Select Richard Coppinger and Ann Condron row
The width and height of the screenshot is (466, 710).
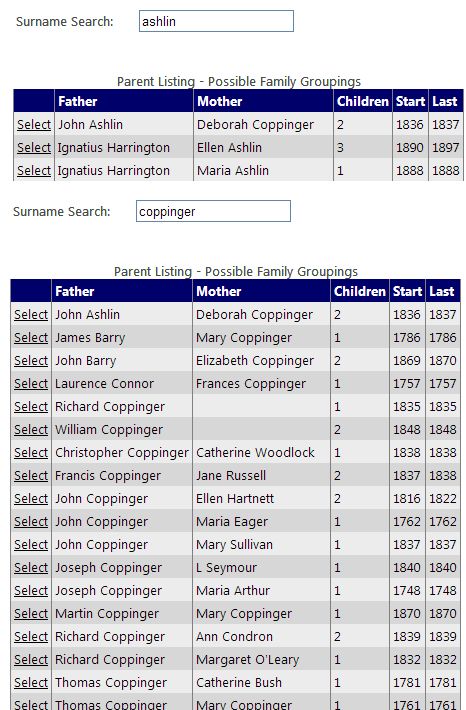[x=31, y=637]
